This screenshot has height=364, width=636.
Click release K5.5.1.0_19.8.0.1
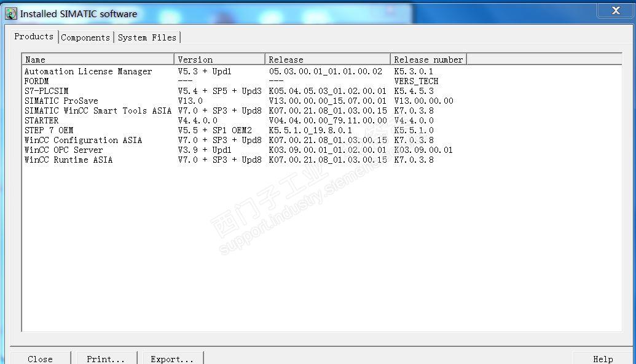(310, 130)
